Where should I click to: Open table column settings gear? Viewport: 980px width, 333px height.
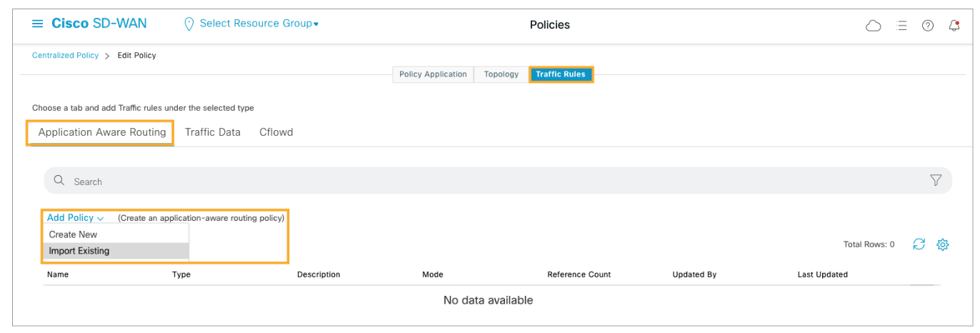click(x=943, y=244)
